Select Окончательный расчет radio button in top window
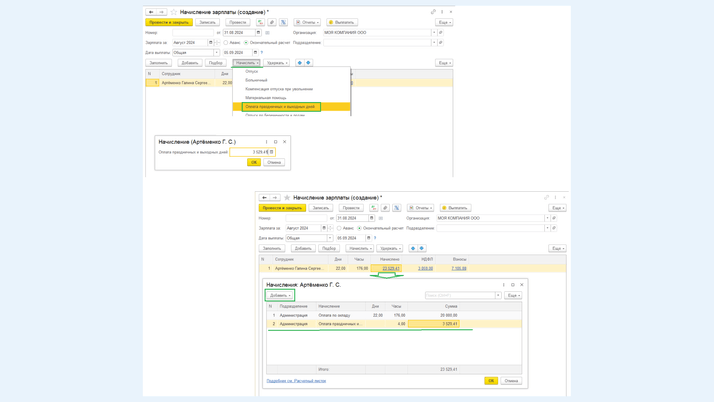This screenshot has width=714, height=402. (x=246, y=43)
